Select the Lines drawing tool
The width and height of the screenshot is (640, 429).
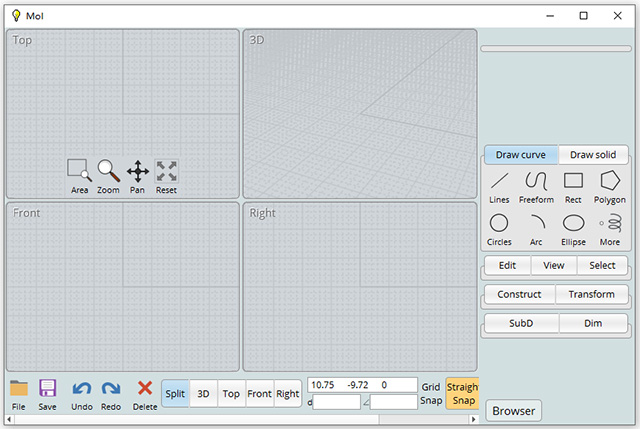click(499, 185)
